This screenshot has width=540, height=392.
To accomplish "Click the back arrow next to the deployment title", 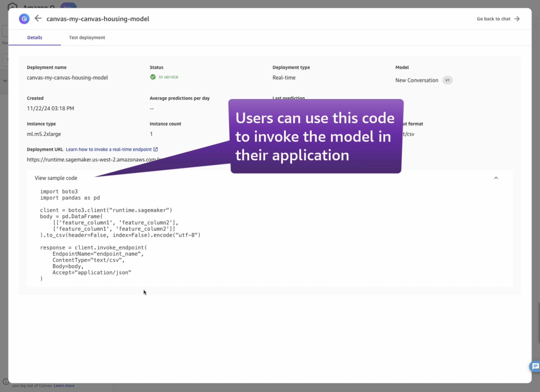I will coord(38,18).
